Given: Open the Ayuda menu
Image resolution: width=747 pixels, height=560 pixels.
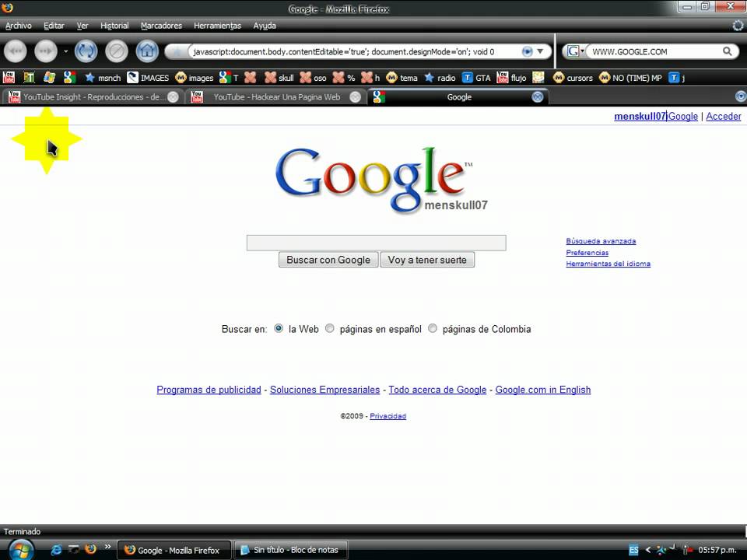Looking at the screenshot, I should coord(265,26).
